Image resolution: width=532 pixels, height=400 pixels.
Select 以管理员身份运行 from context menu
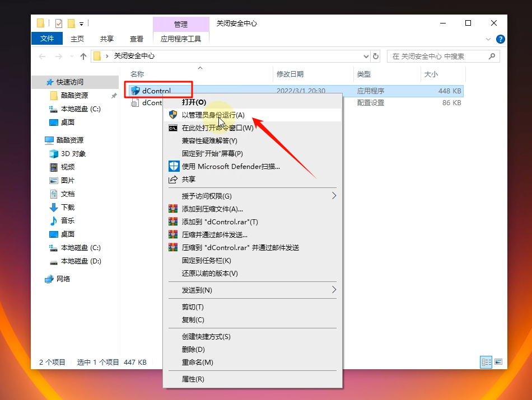pos(213,115)
